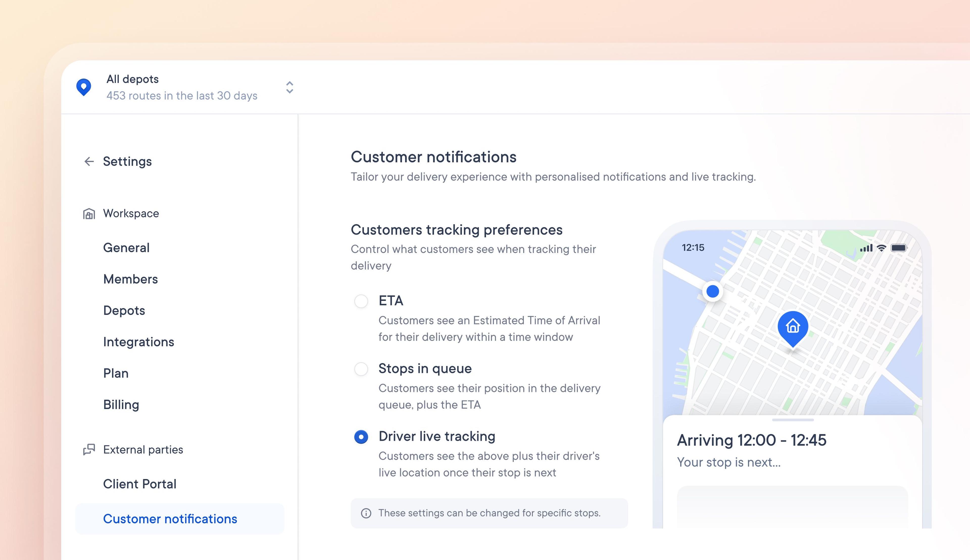
Task: Click the back arrow beside Settings
Action: [x=89, y=162]
